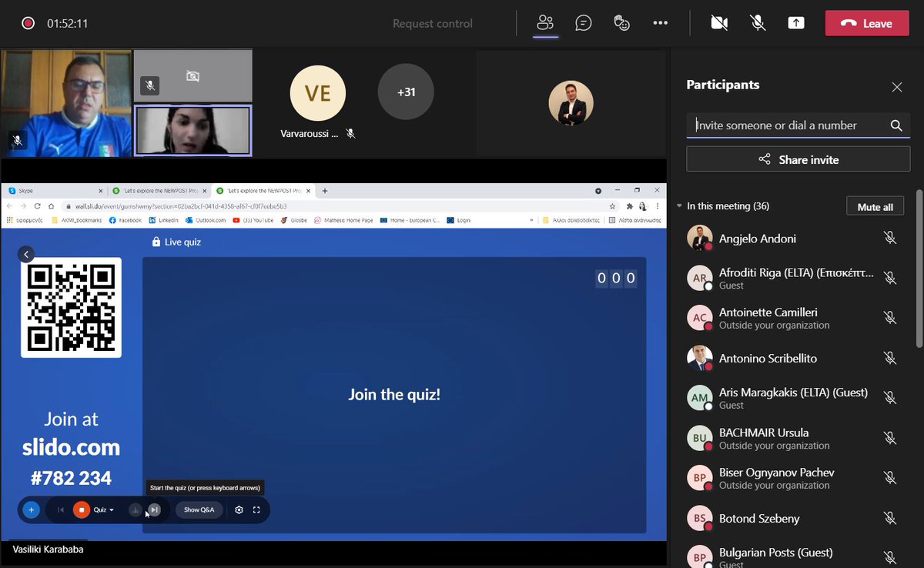
Task: Click the slido back arrow button
Action: 26,254
